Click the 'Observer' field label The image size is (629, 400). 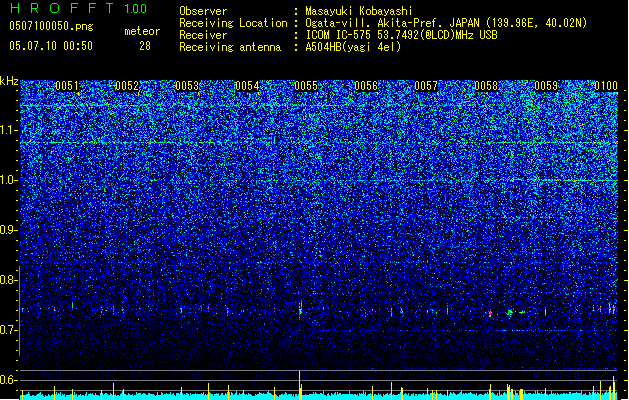(x=203, y=11)
